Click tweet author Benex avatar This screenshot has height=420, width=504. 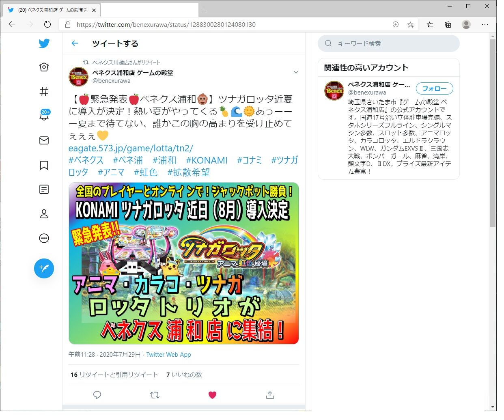[78, 77]
